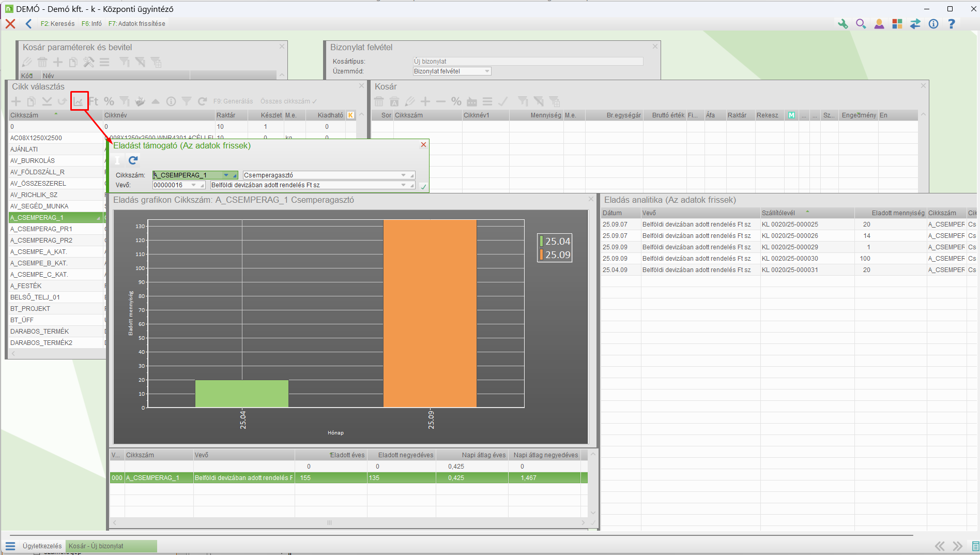Click the user profile icon
This screenshot has height=555, width=980.
coord(879,24)
